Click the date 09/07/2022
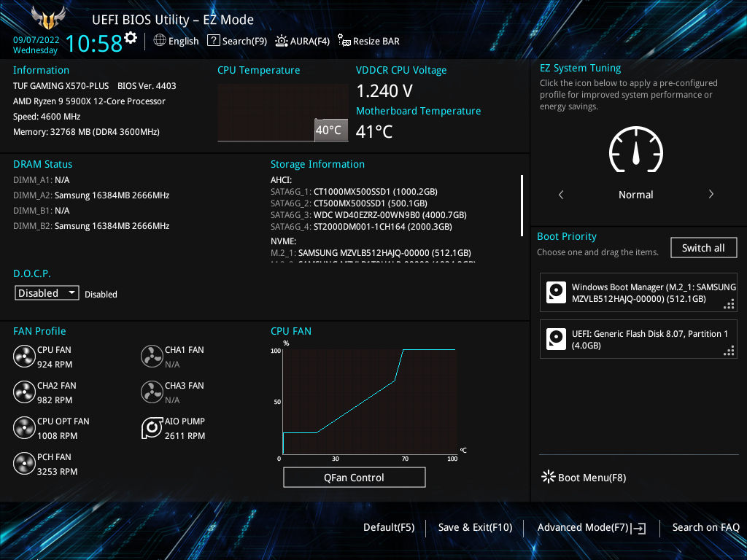The height and width of the screenshot is (560, 747). pyautogui.click(x=36, y=40)
